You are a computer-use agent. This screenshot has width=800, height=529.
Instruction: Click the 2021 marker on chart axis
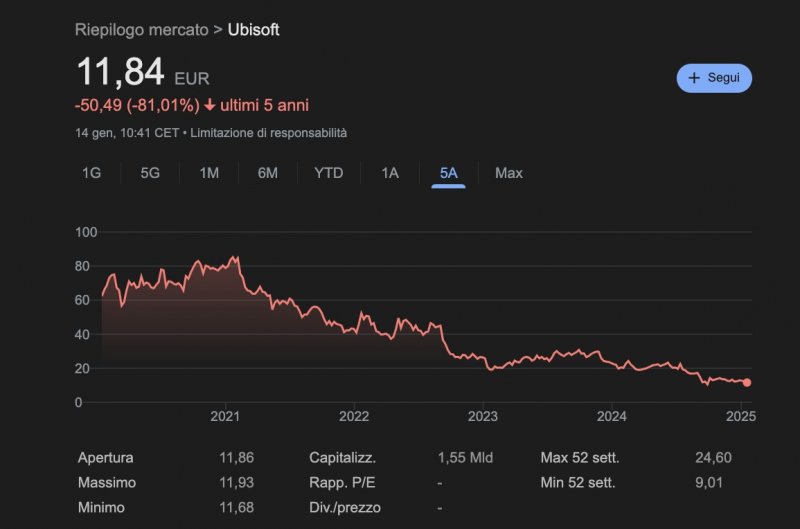coord(225,415)
